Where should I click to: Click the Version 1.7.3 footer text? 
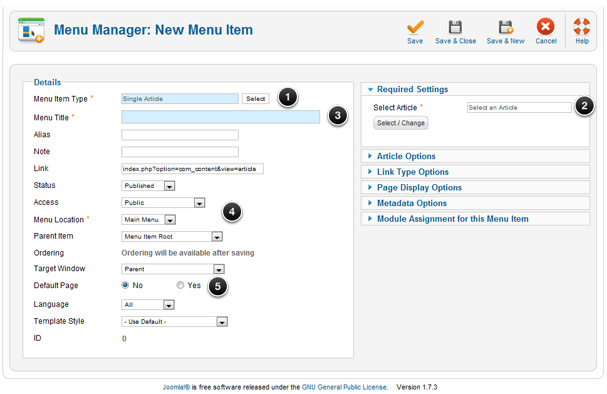(417, 387)
